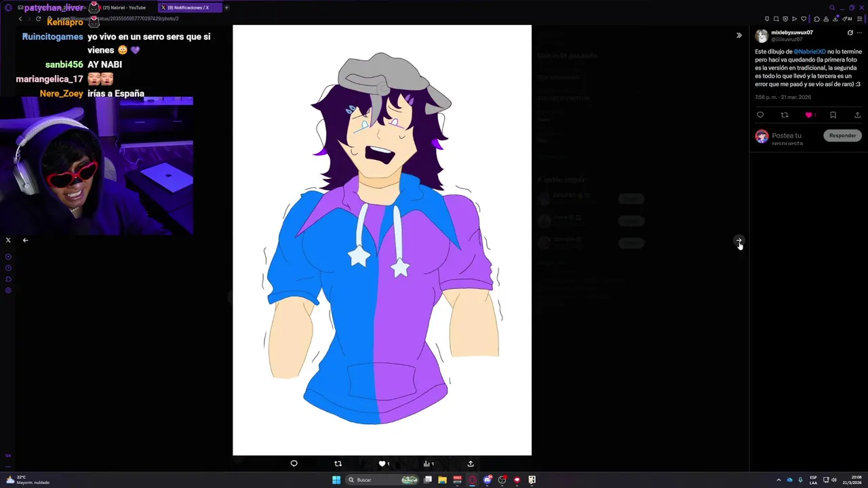Image resolution: width=868 pixels, height=488 pixels.
Task: Follow the @NabrielXD mention link
Action: point(810,52)
